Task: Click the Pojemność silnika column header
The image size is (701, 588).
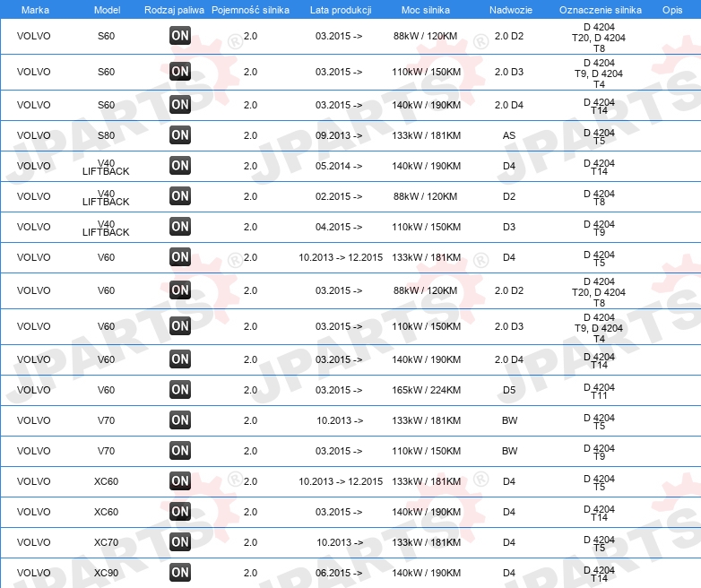Action: [250, 10]
